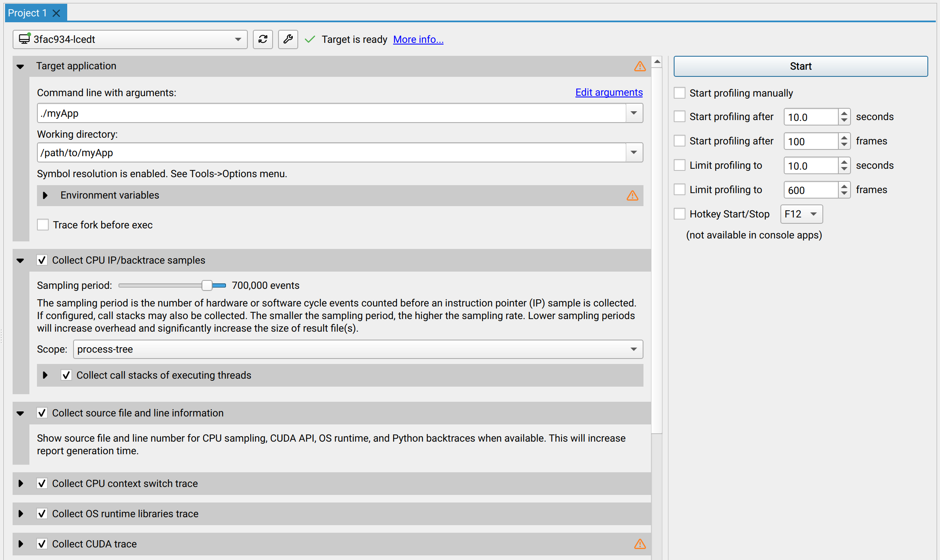
Task: Expand Collect call stacks of executing threads
Action: coord(45,375)
